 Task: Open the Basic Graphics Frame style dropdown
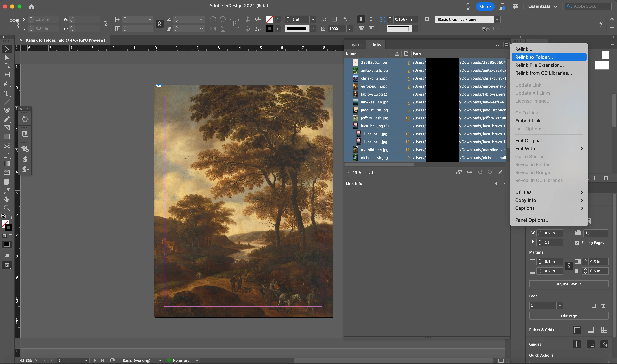497,19
